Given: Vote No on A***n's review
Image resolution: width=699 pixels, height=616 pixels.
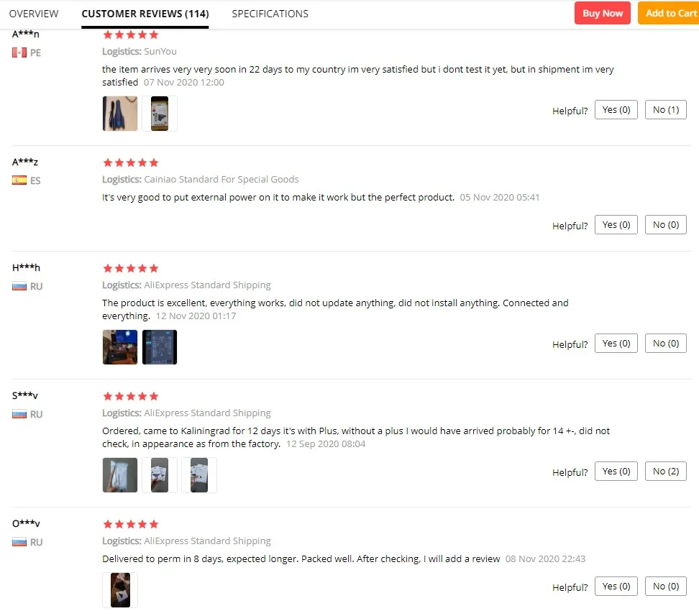Looking at the screenshot, I should click(x=666, y=110).
